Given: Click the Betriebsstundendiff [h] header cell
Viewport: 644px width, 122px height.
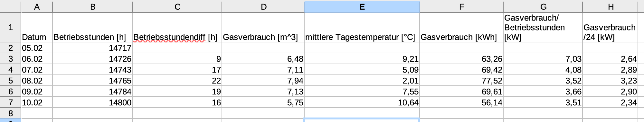Looking at the screenshot, I should (177, 27).
